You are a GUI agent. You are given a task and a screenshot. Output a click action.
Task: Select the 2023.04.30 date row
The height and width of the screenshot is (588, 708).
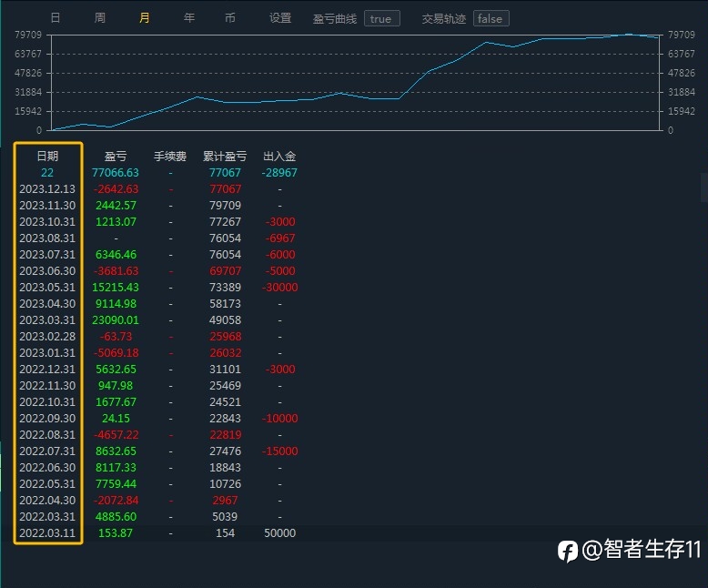tap(47, 303)
